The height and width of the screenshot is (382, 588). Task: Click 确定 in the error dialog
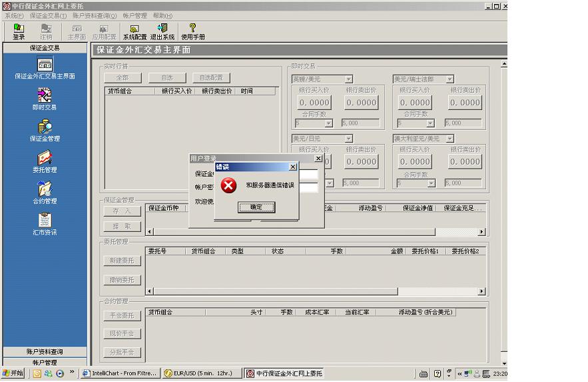pyautogui.click(x=256, y=207)
